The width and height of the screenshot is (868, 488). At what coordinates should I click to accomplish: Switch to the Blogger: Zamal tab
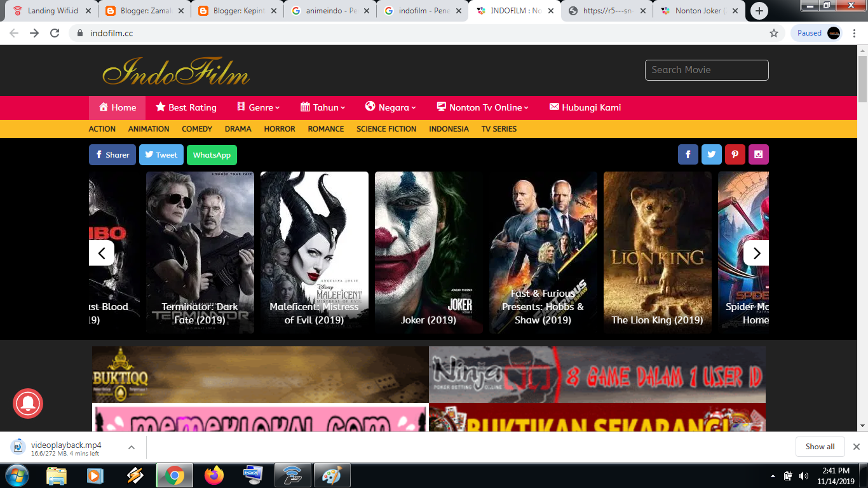(x=145, y=11)
